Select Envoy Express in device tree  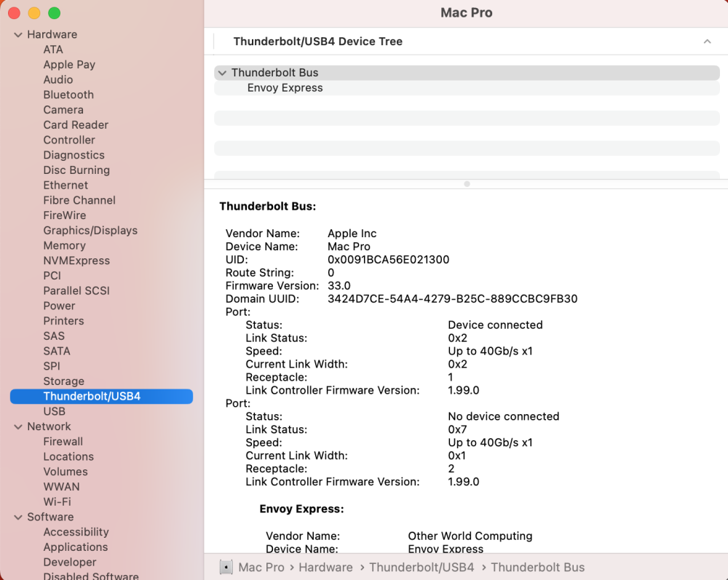[467, 88]
